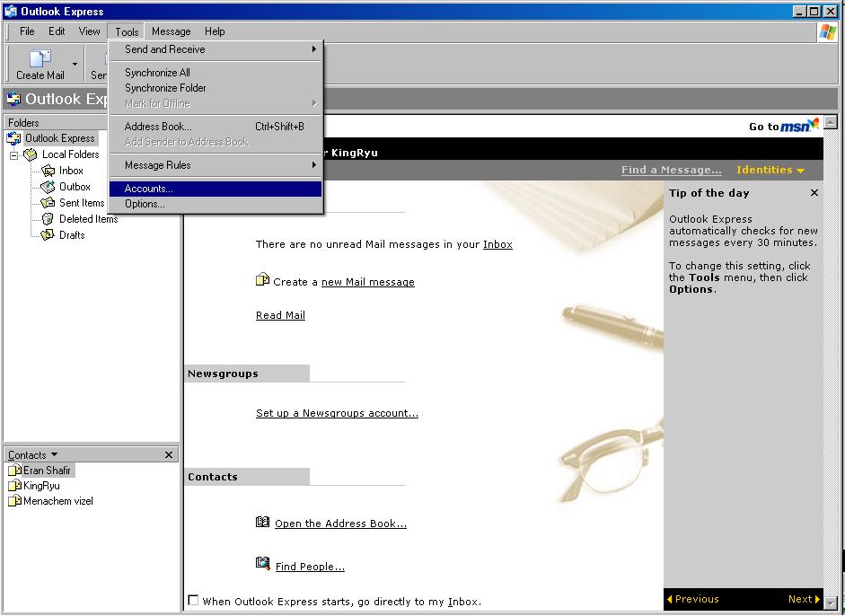Open the Contacts dropdown menu
Screen dimensions: 845x616
(33, 455)
